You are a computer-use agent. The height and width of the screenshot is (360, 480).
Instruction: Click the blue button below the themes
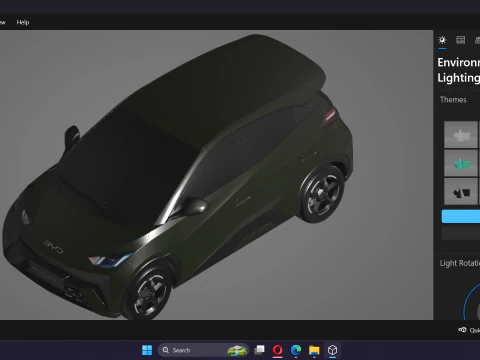(461, 216)
